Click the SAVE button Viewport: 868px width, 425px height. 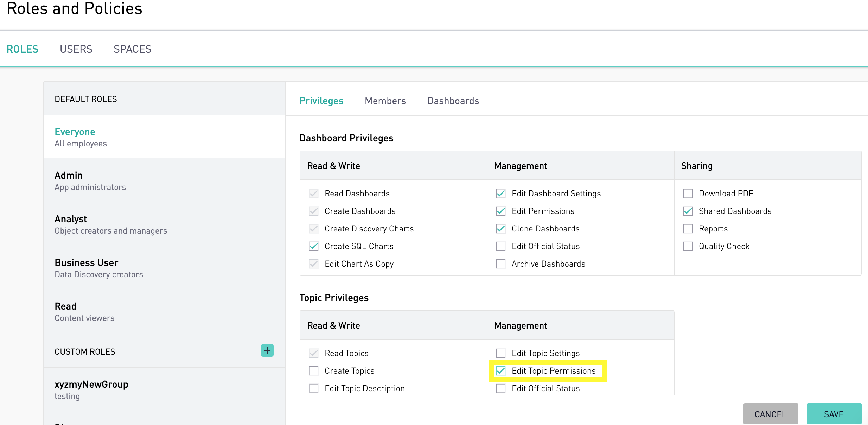click(x=834, y=414)
